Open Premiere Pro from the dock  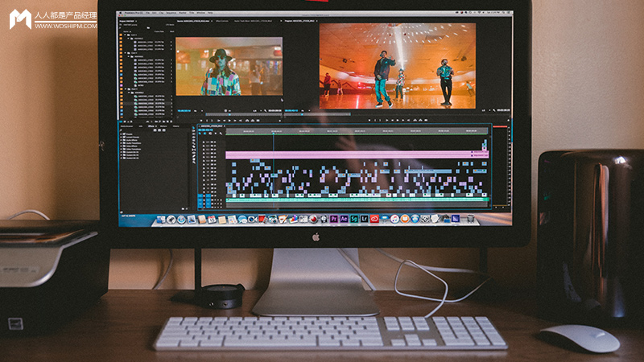[334, 219]
